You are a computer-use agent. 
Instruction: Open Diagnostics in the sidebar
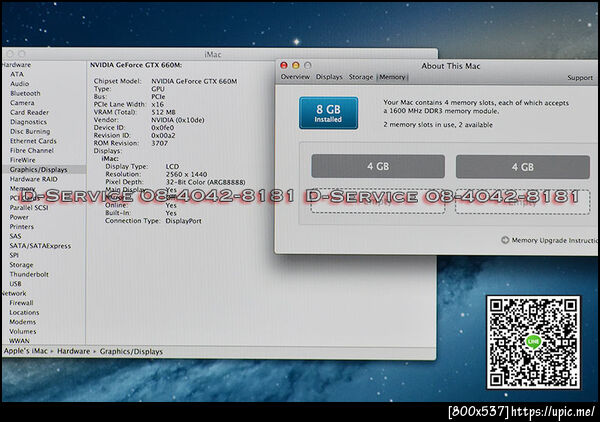tap(28, 122)
